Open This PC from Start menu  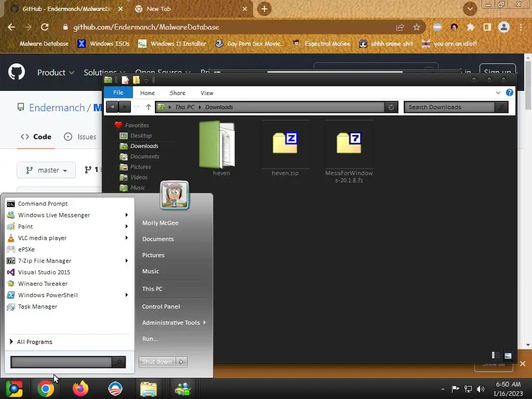click(x=152, y=289)
